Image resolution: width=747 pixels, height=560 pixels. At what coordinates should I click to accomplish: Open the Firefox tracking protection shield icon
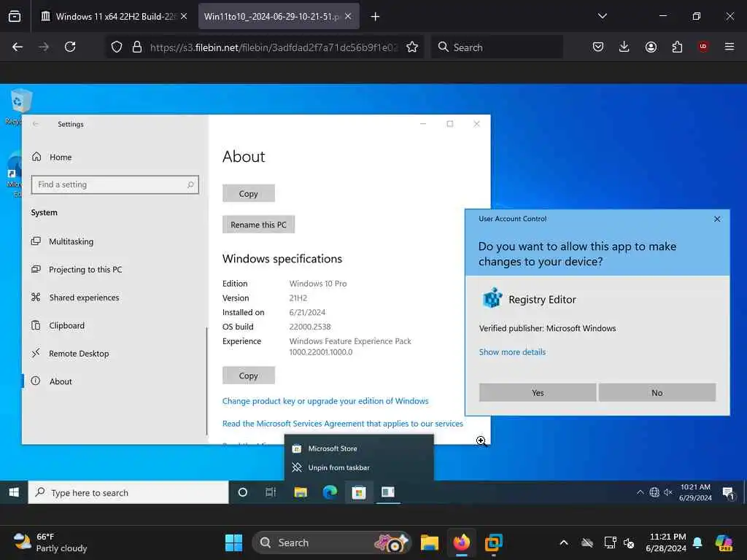coord(117,47)
